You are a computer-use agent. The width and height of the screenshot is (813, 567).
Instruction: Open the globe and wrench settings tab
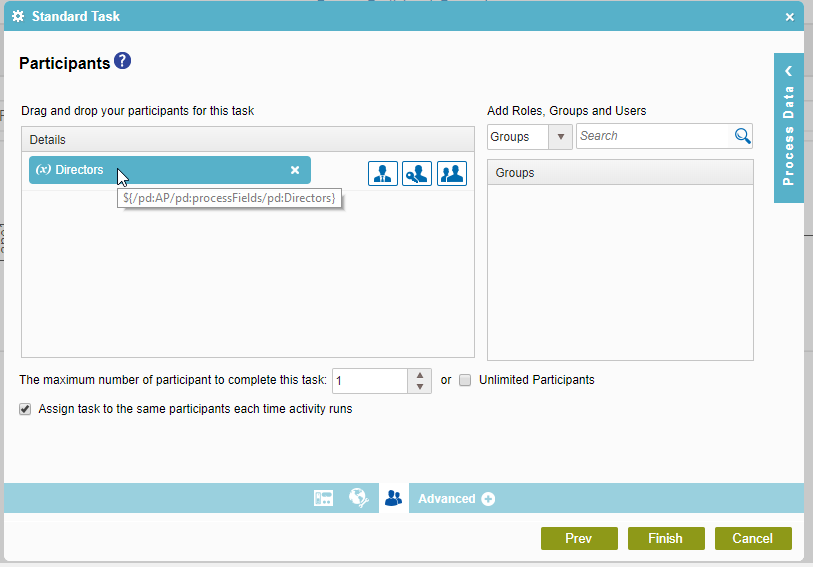(358, 498)
